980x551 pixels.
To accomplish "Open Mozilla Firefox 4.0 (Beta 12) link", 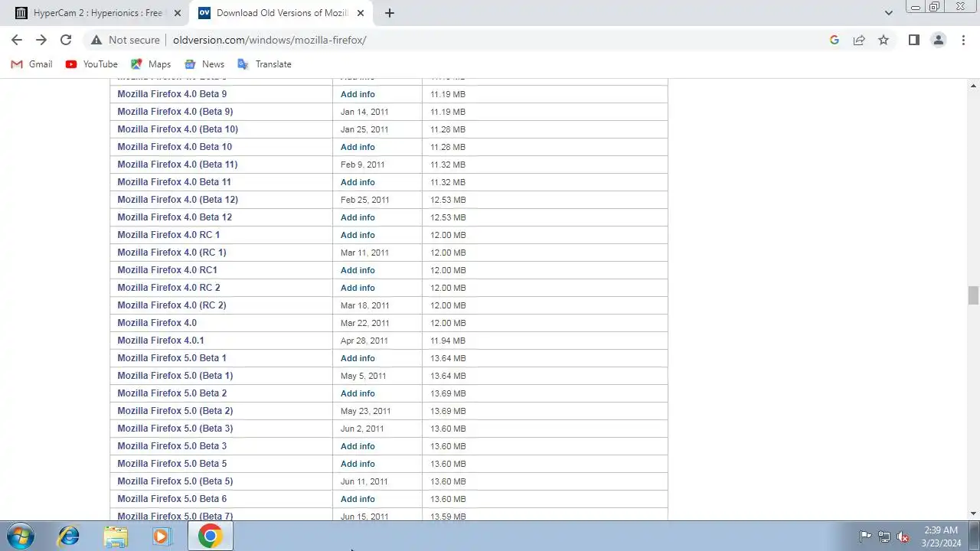I will 178,200.
